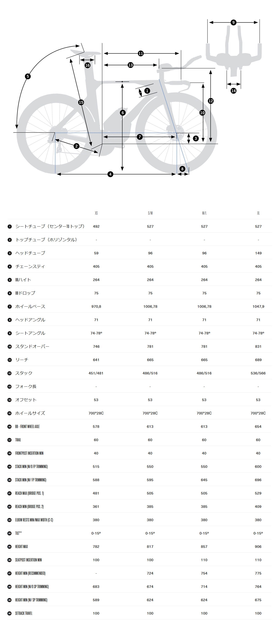Select marker 5 on the curved arrow
Screen dimensions: 276x644
28,76
